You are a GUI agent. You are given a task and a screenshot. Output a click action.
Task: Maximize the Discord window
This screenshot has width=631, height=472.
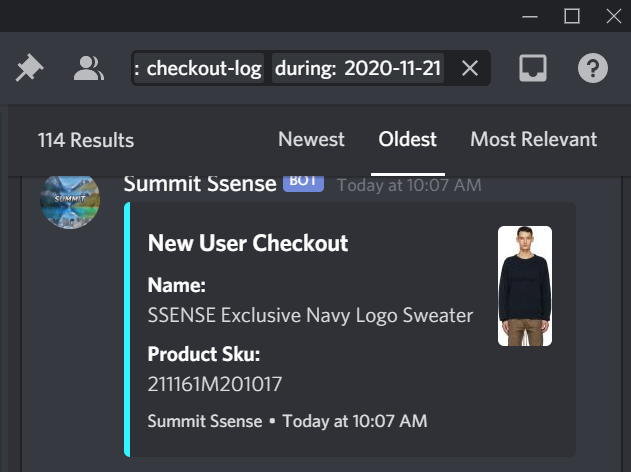(572, 16)
